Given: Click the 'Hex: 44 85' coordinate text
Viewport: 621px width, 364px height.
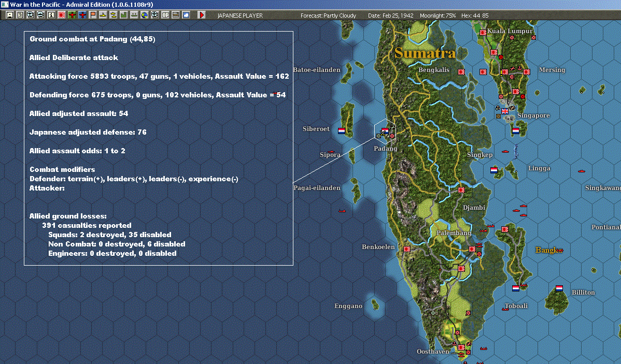Looking at the screenshot, I should (475, 16).
